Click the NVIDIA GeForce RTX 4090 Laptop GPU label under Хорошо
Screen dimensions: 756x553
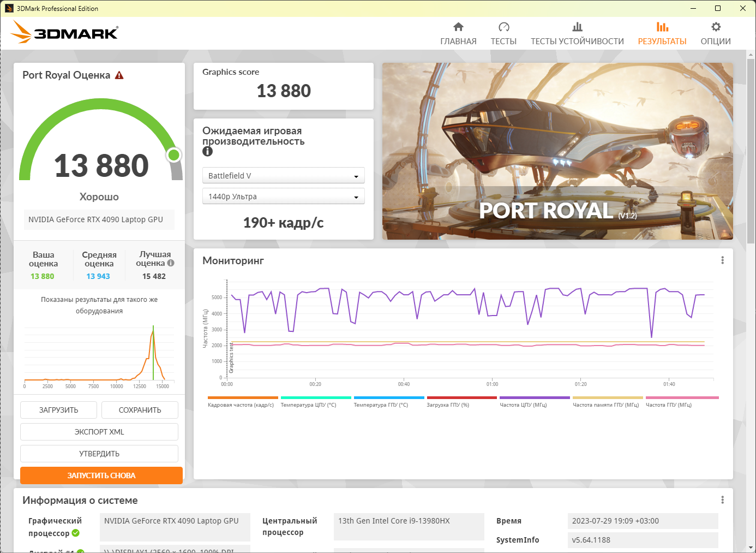[99, 219]
